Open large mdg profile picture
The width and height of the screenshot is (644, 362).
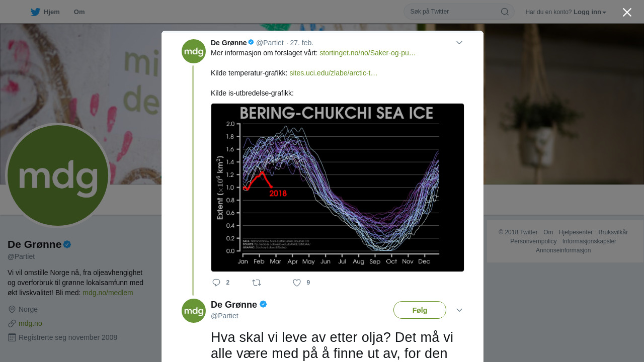click(58, 175)
